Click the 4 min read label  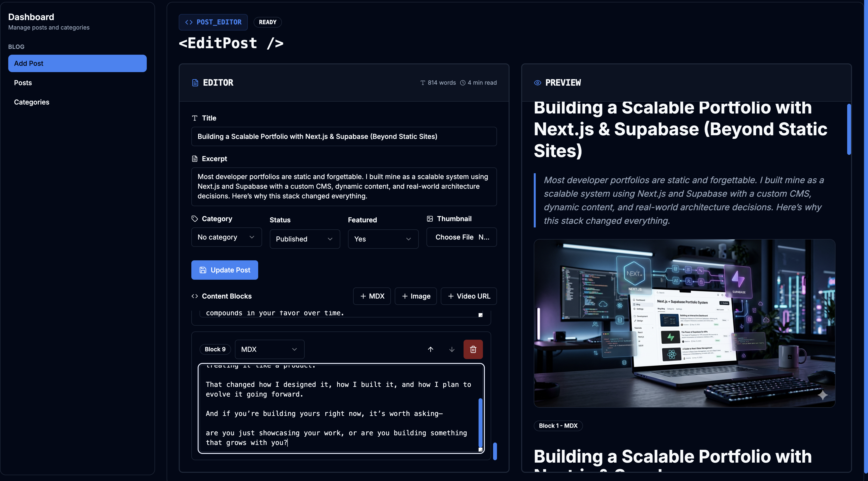479,83
